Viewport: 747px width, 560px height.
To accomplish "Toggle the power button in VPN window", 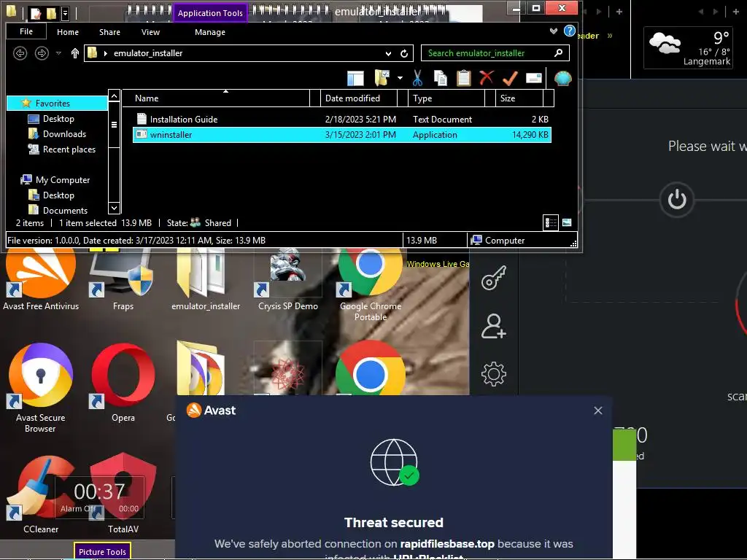I will [x=677, y=200].
